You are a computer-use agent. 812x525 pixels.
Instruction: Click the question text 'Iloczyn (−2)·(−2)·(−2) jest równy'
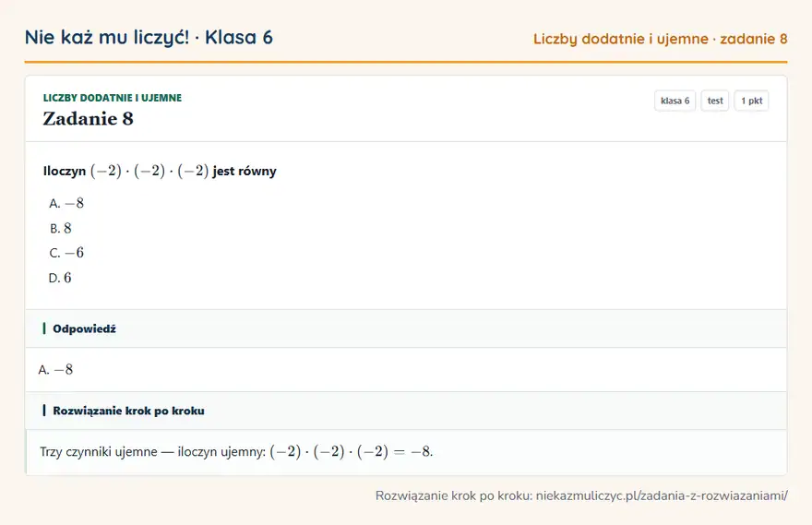[x=160, y=171]
